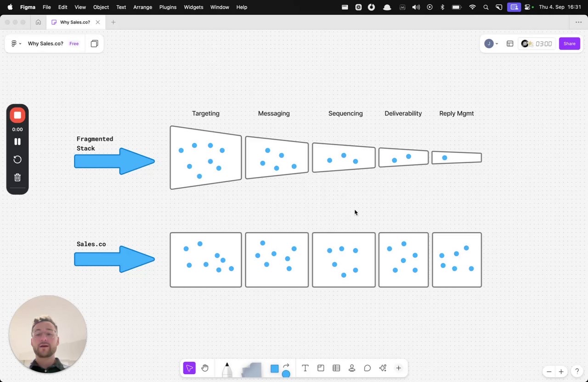This screenshot has height=382, width=588.
Task: Open the Stamp tool
Action: (x=352, y=368)
